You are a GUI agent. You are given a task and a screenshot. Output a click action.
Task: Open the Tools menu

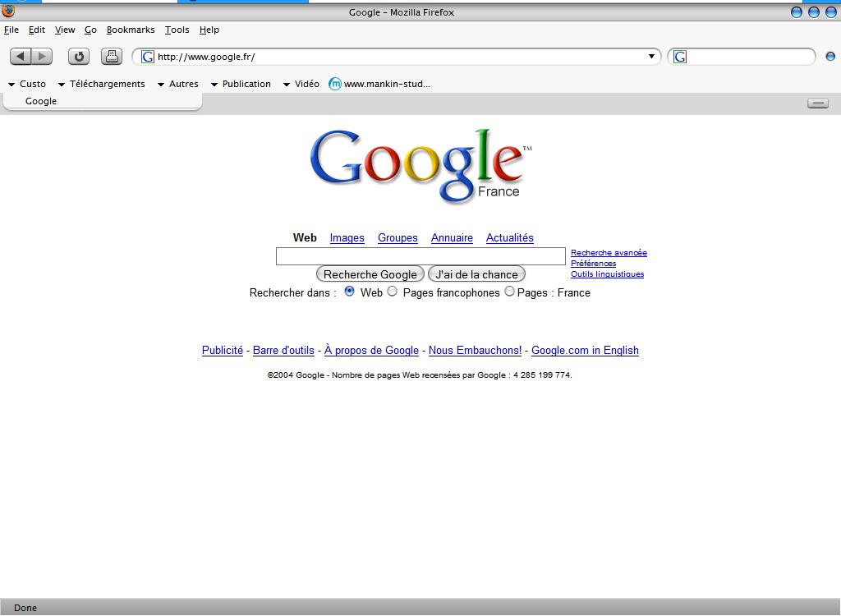point(177,30)
